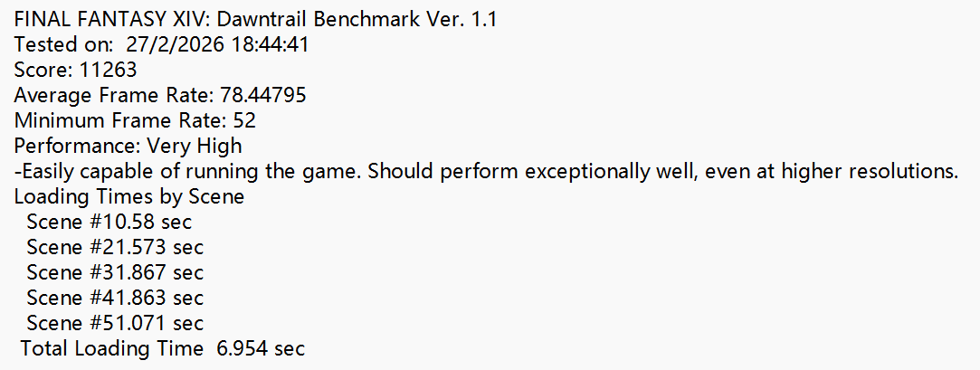
Task: Click the Scene #4 loading time line
Action: [x=115, y=298]
